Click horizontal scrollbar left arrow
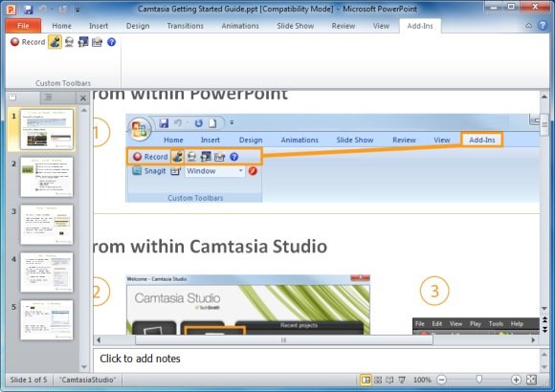Screen dimensions: 555x392 (x=99, y=340)
